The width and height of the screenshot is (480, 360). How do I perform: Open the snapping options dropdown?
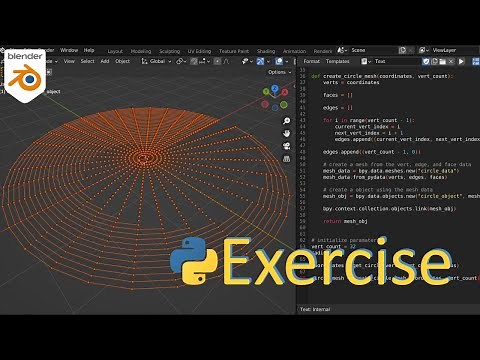(204, 61)
